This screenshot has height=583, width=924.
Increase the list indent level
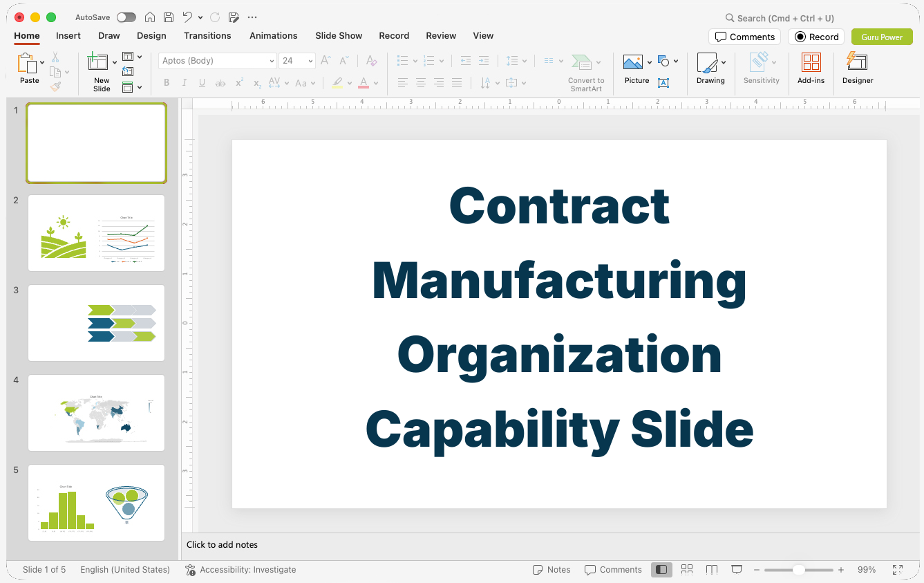coord(484,61)
